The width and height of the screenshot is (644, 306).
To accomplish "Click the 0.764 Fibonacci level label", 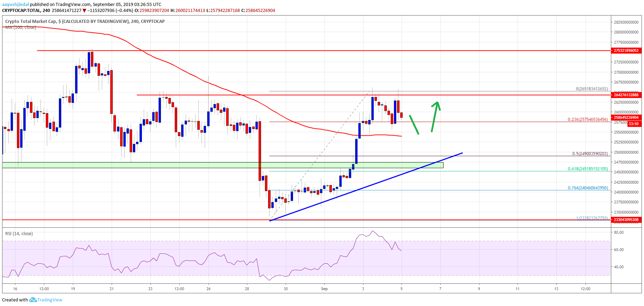I will (588, 188).
